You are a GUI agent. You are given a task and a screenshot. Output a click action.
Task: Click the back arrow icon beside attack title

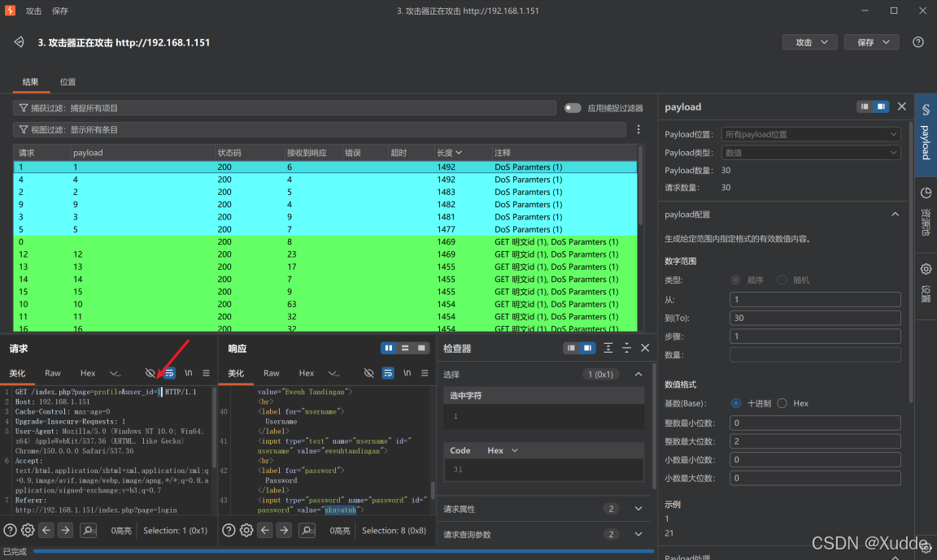tap(20, 42)
